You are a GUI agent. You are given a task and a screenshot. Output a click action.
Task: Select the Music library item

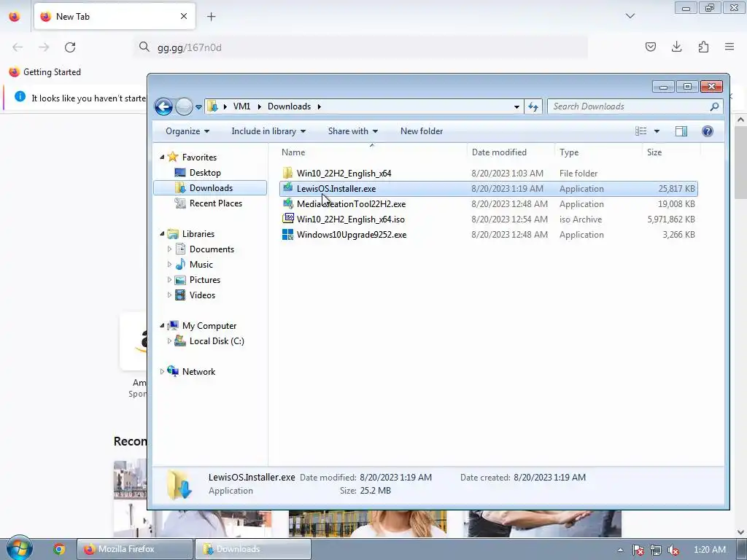[x=201, y=264]
